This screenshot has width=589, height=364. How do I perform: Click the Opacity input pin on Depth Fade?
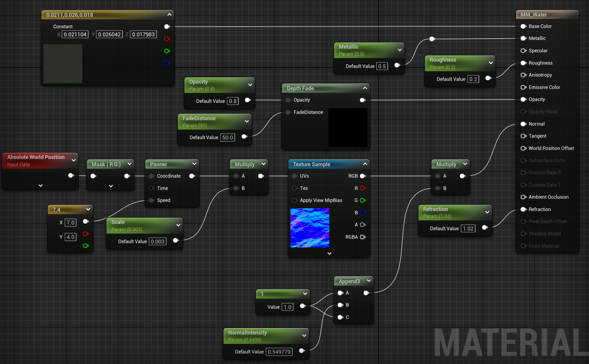click(x=288, y=100)
